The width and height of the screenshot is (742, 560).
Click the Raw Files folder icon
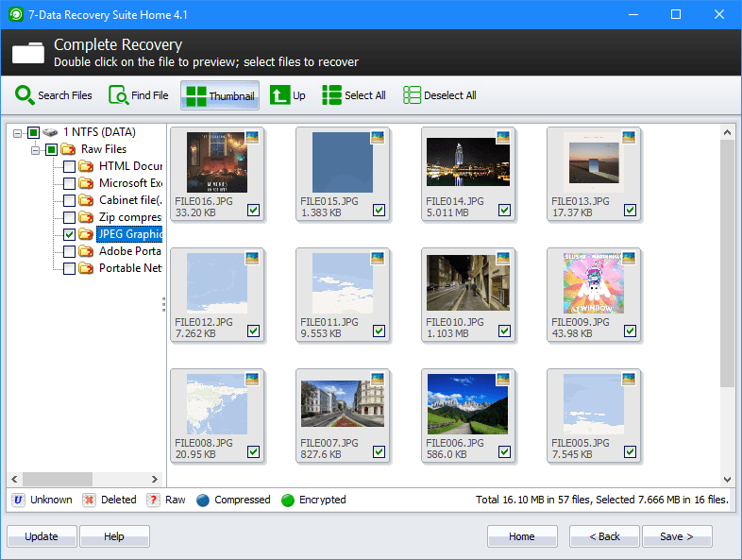(68, 149)
